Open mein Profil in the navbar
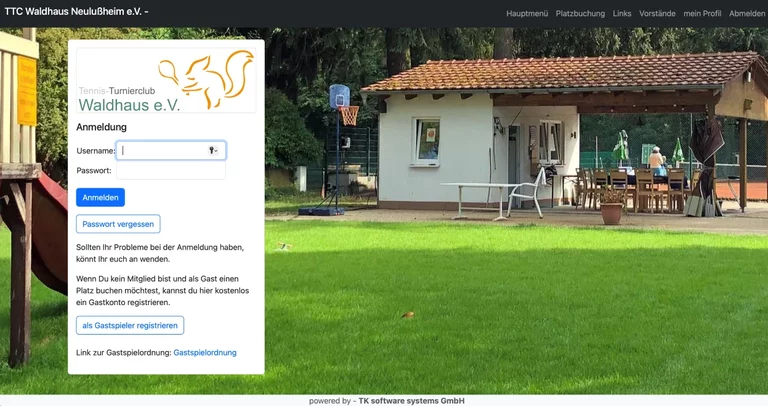 pos(702,14)
